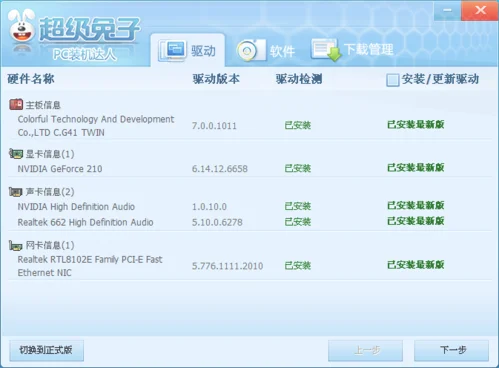Minimize the window
This screenshot has height=368, width=499.
click(447, 10)
